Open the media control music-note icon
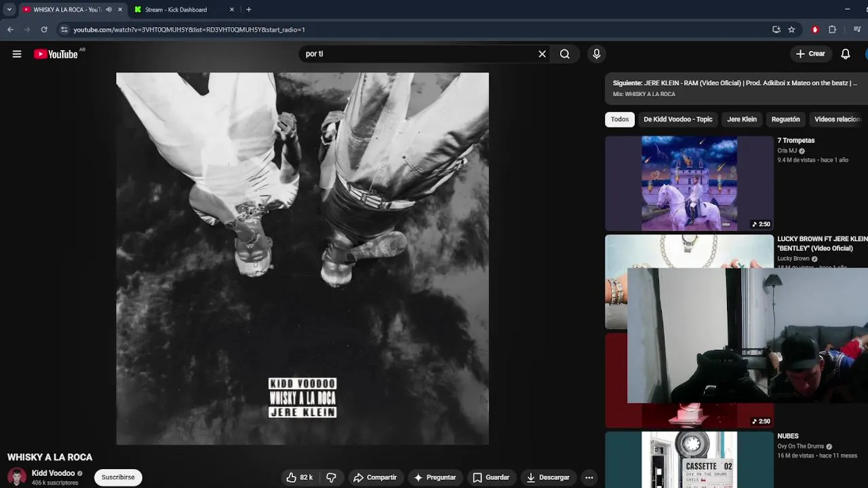 tap(857, 30)
